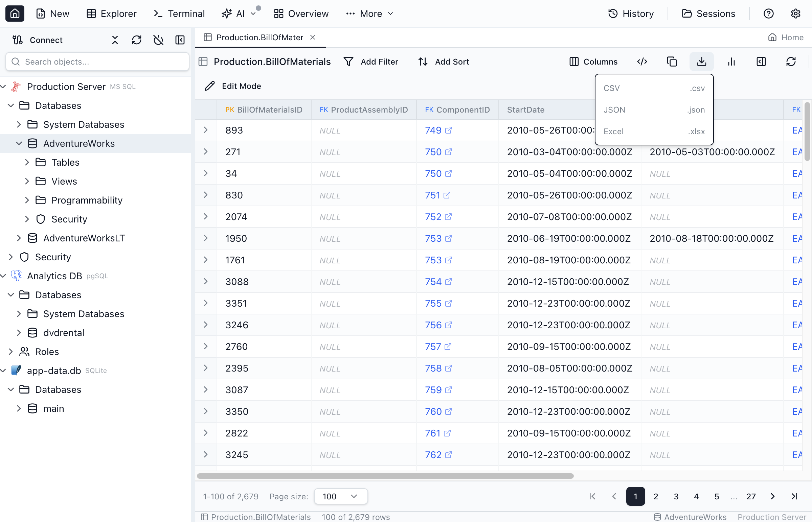
Task: Open the SQL code view for the table
Action: coord(642,61)
